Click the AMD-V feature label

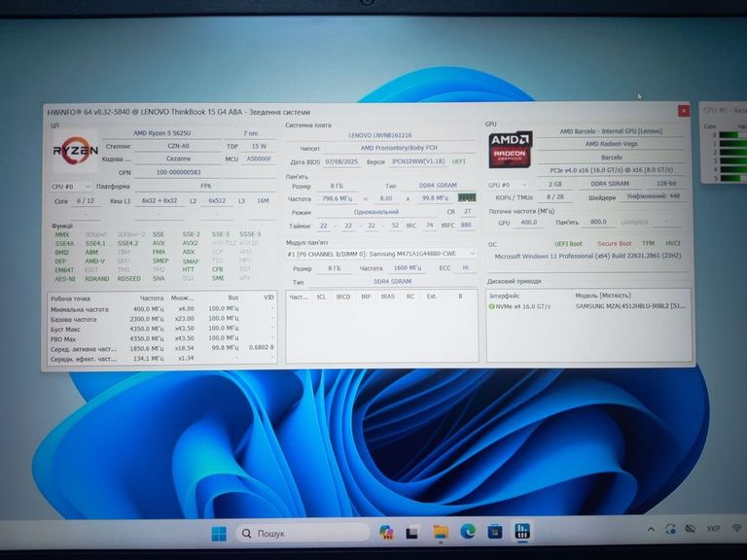click(x=94, y=261)
